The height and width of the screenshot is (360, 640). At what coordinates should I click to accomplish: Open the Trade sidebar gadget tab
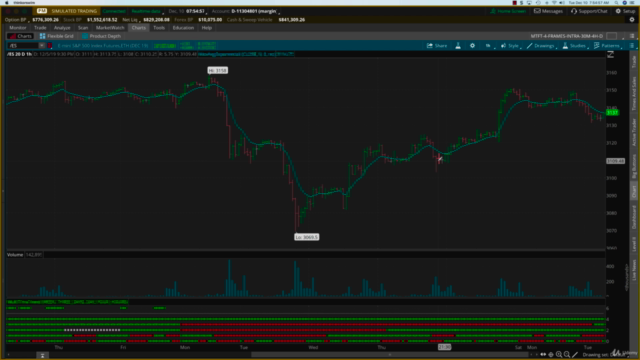pos(634,62)
